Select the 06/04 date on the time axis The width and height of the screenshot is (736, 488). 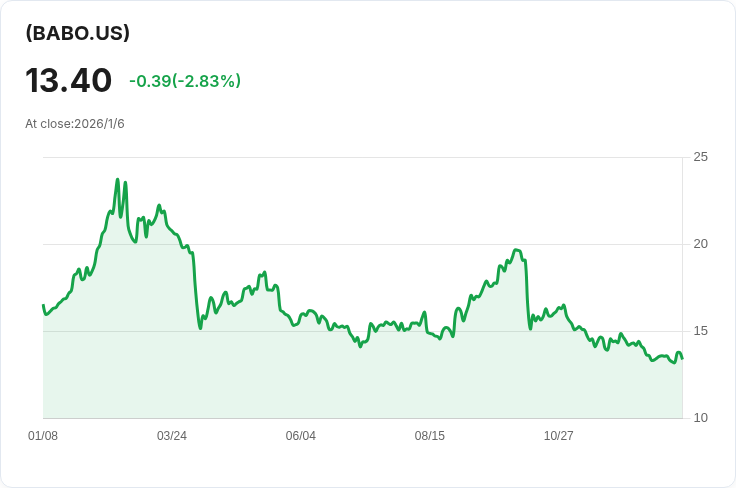301,436
